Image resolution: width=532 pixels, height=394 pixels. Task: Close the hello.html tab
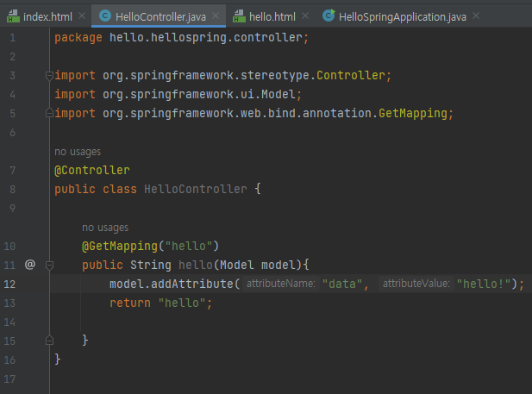pos(305,16)
